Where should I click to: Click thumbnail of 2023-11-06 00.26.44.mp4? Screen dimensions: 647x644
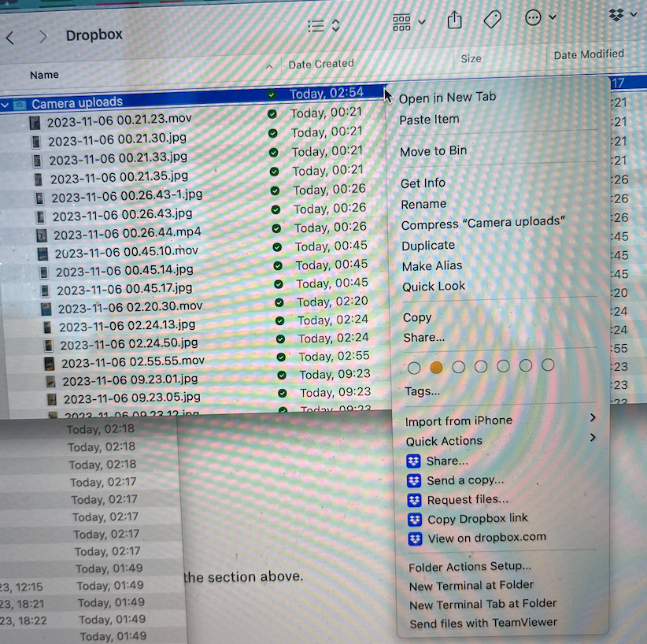(41, 235)
